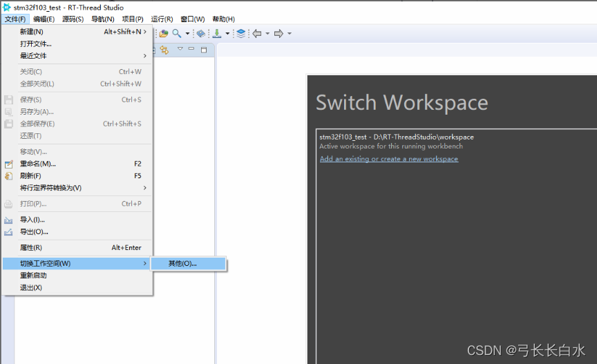Screen dimensions: 597x364
Task: Open the 编辑(E) menu
Action: [44, 19]
